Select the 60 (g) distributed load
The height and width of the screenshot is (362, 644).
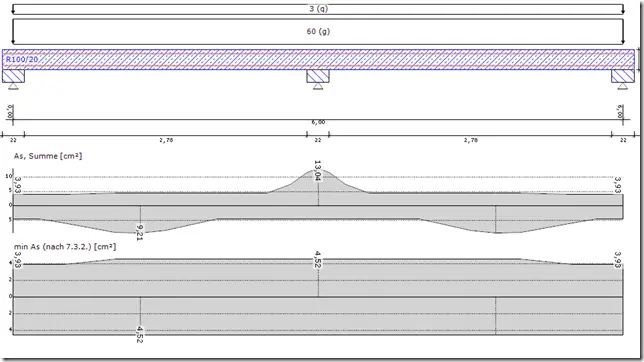[x=318, y=32]
